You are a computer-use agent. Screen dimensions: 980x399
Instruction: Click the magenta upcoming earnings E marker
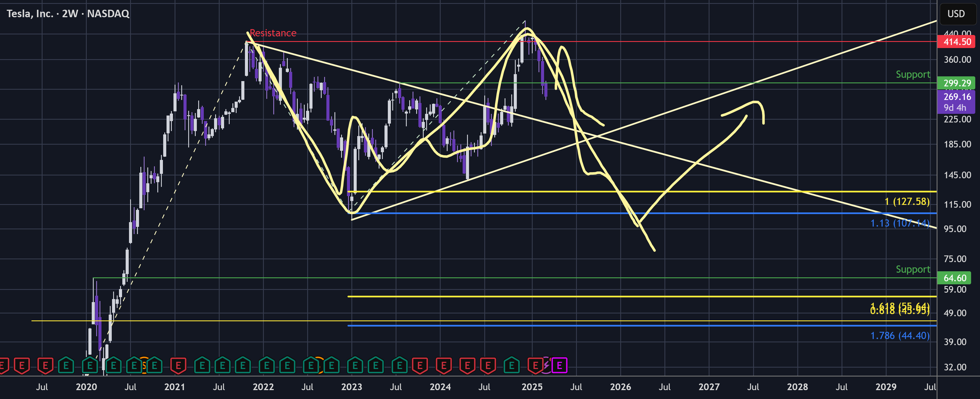pos(559,366)
